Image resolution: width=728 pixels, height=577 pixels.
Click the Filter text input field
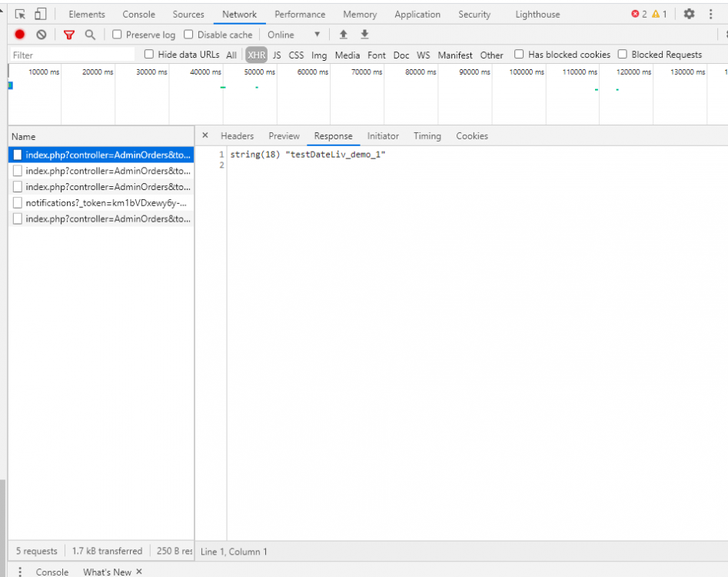click(72, 55)
